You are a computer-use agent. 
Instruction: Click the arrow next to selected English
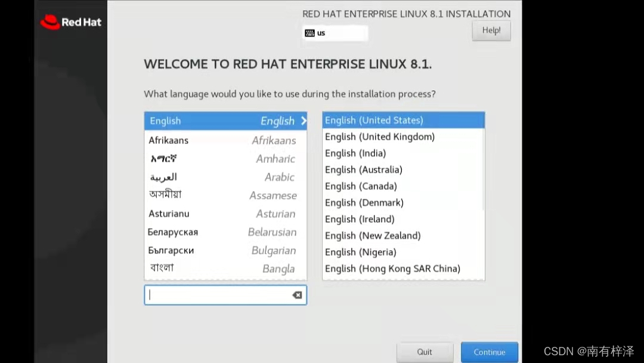coord(304,121)
